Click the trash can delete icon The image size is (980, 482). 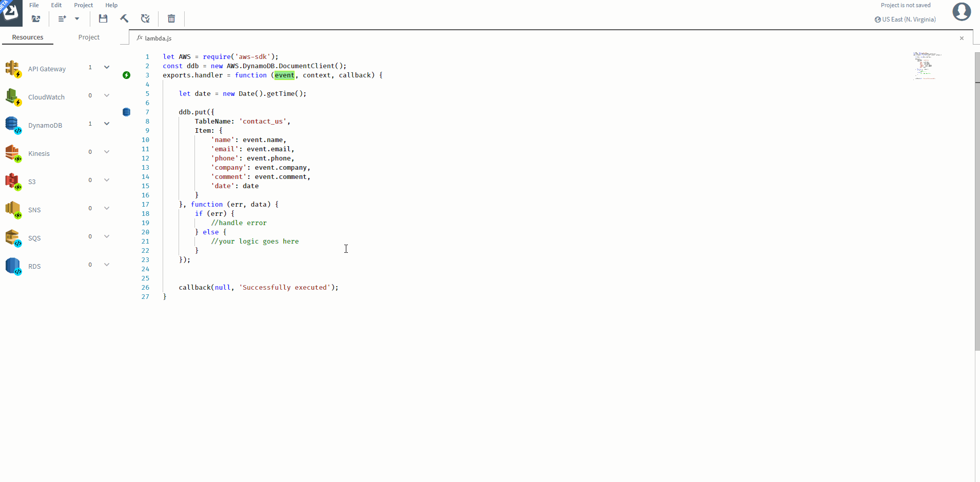pos(171,19)
